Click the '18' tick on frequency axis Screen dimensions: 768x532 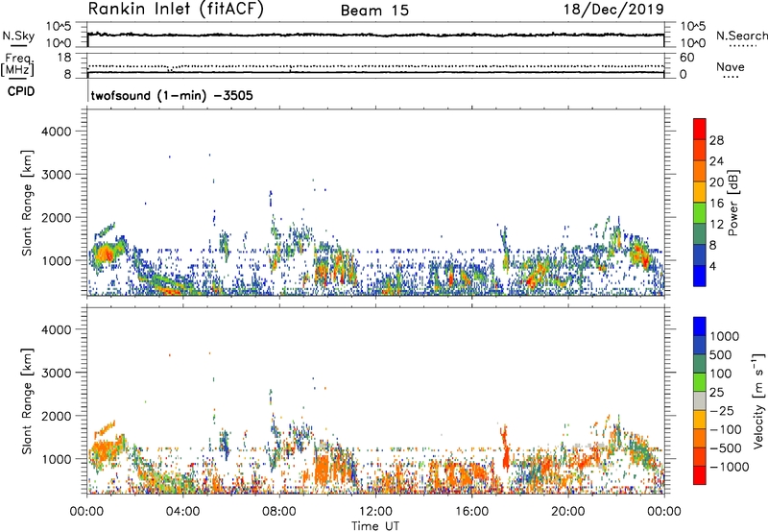coord(63,58)
